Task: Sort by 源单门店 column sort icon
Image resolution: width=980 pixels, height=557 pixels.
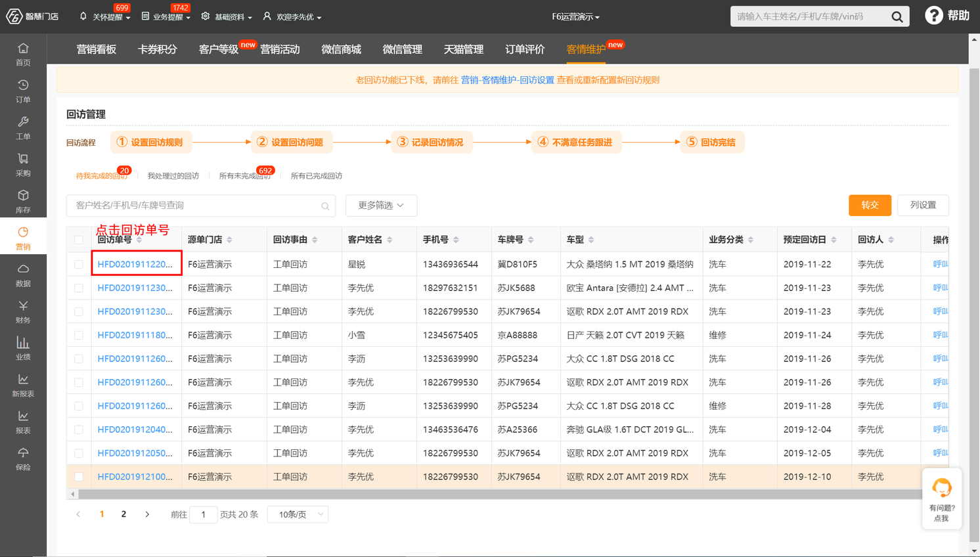Action: point(229,240)
